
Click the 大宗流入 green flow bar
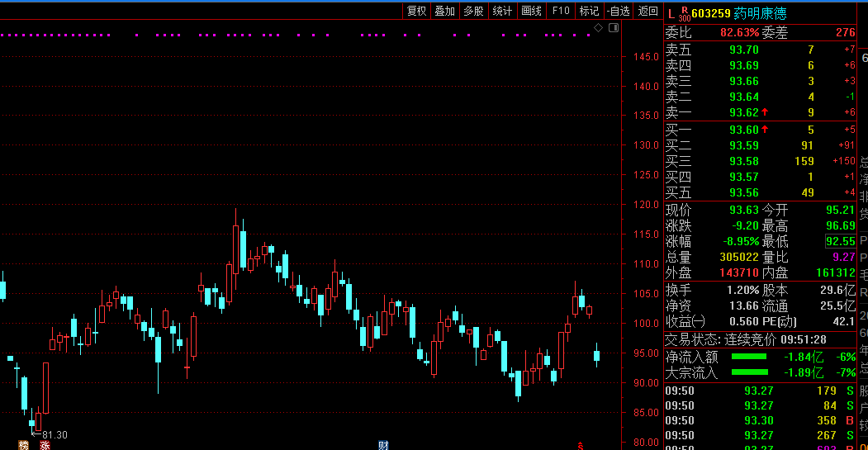(750, 372)
